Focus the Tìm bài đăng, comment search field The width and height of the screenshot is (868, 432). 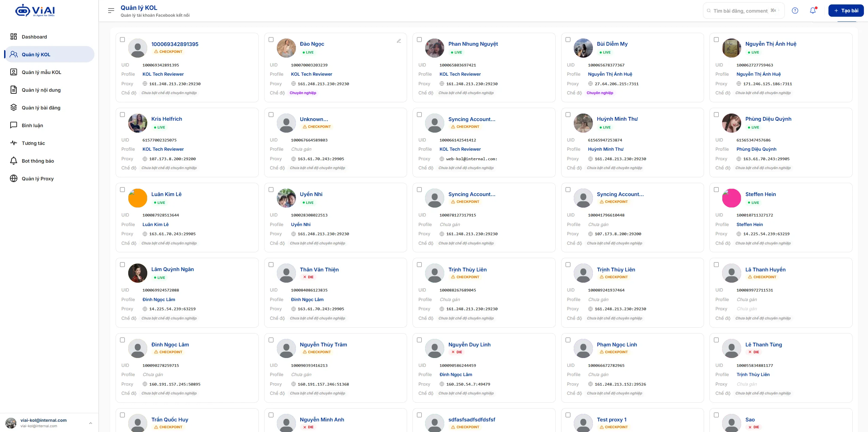[x=744, y=11]
